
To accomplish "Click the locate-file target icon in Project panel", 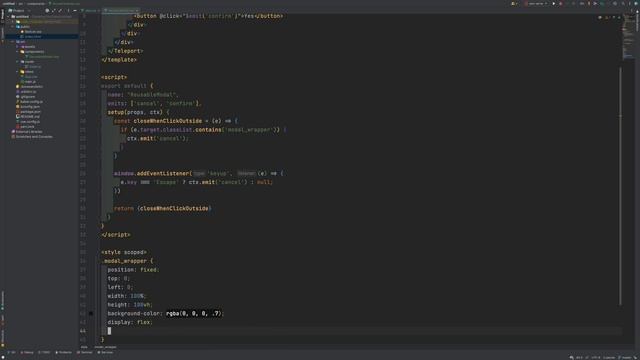I will click(x=47, y=11).
